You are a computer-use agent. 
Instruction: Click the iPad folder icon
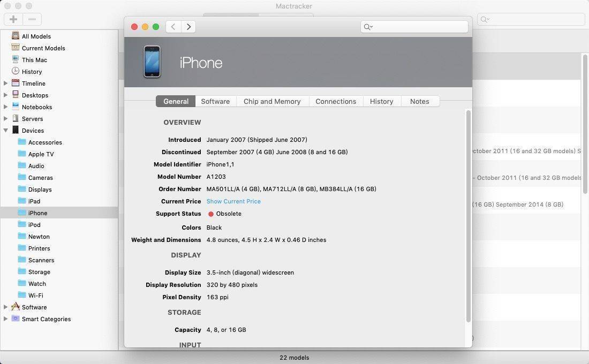(x=22, y=201)
